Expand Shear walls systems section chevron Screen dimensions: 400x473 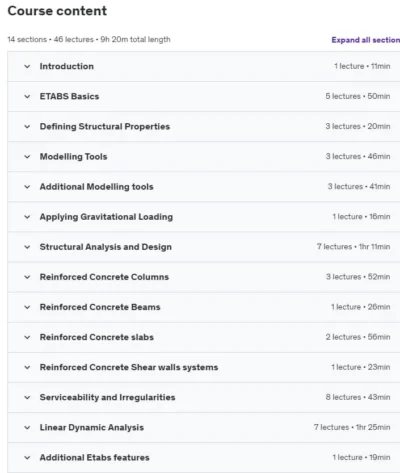(27, 367)
